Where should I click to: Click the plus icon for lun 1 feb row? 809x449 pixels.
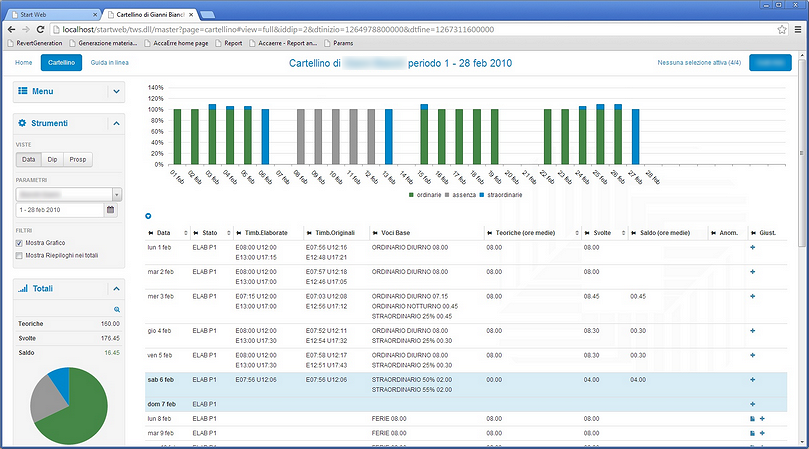753,247
